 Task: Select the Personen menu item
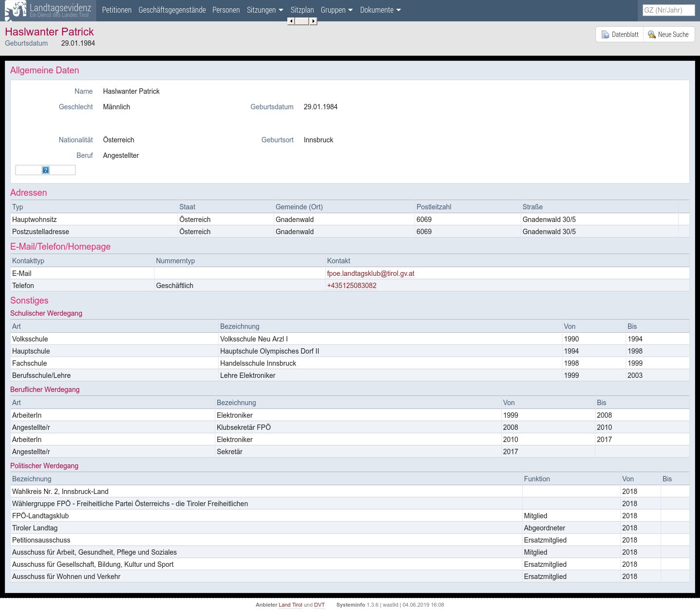(x=226, y=10)
